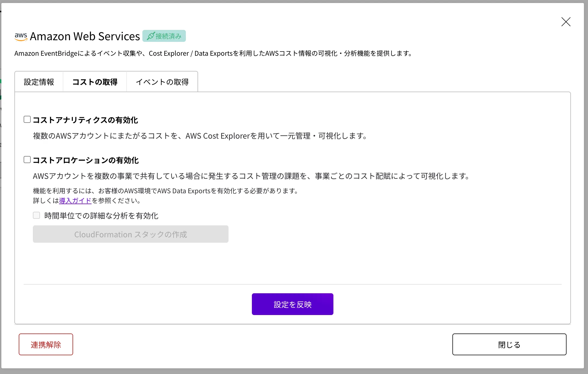Close the dialog with the X icon
This screenshot has width=588, height=374.
(x=566, y=22)
